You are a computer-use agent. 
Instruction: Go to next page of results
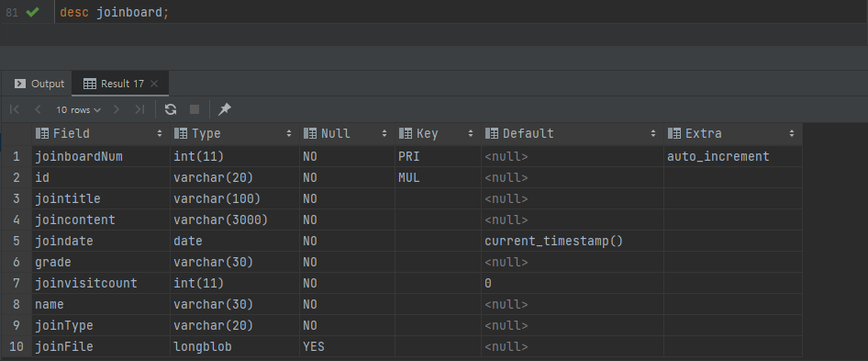tap(117, 110)
